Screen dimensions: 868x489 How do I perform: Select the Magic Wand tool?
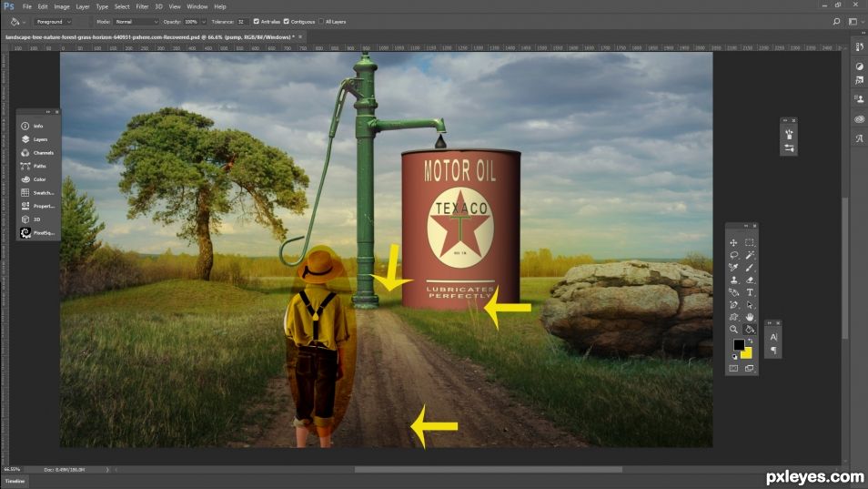750,255
